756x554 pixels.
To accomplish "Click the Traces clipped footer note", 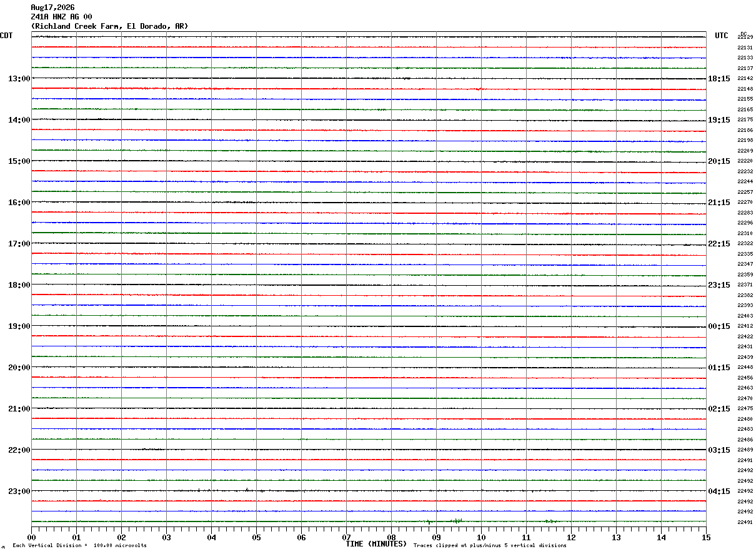I will click(490, 545).
